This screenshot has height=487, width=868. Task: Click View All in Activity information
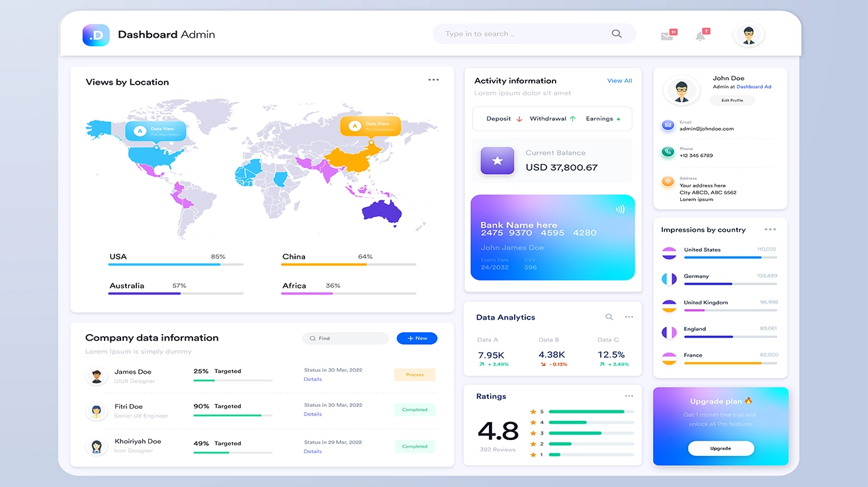[619, 81]
